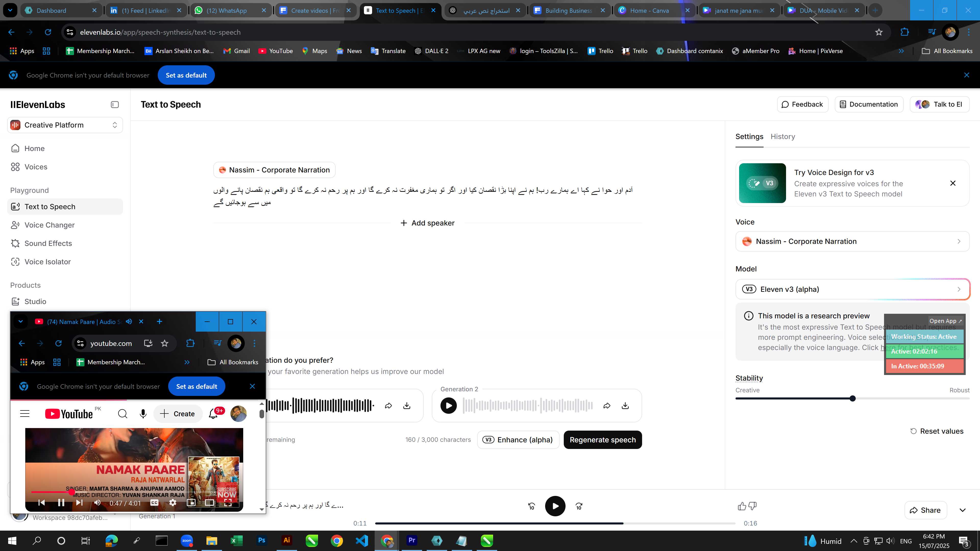Open the Nassim voice selector in Settings
Screen dimensions: 980x551
852,242
